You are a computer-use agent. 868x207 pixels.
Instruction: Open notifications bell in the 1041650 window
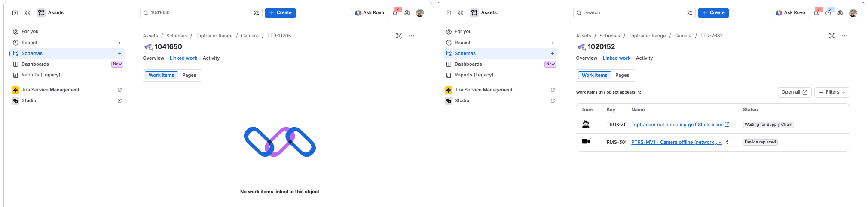click(395, 13)
